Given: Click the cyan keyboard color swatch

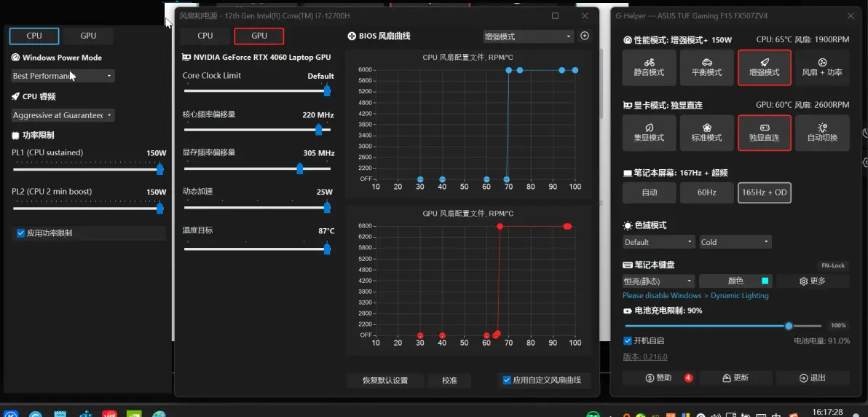Looking at the screenshot, I should pos(765,281).
